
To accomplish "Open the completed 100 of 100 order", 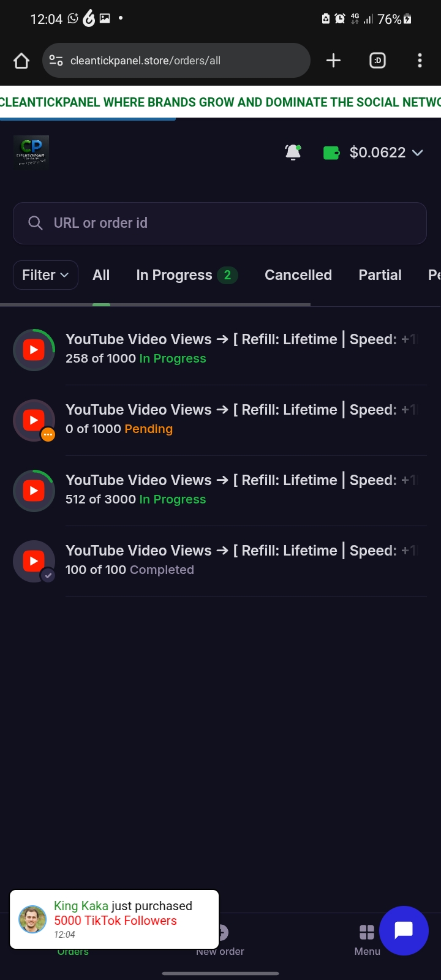I will tap(239, 560).
